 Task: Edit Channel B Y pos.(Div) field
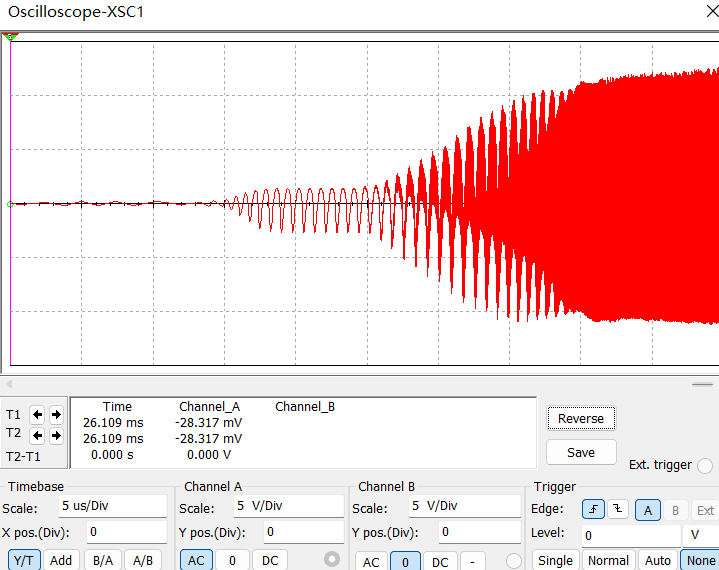pyautogui.click(x=478, y=532)
